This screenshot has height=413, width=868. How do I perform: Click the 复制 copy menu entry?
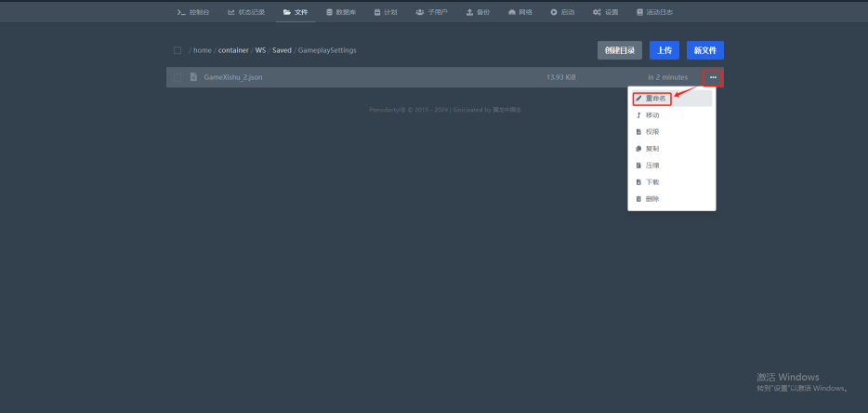tap(672, 149)
